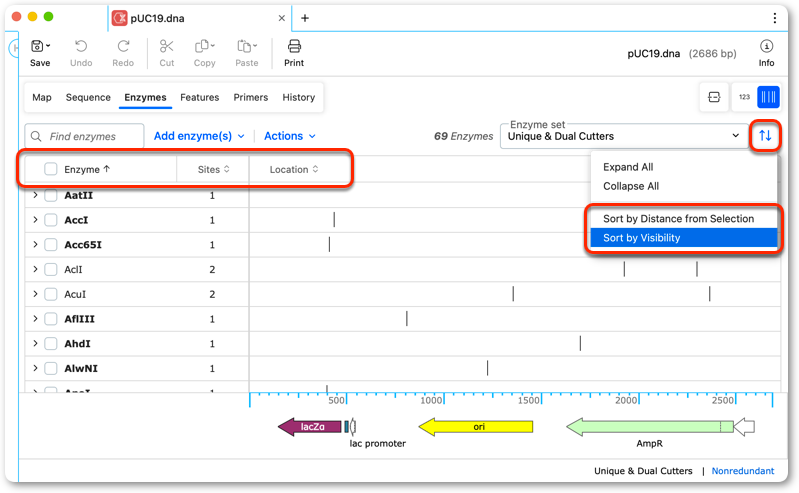Click the Cut scissors icon
The image size is (799, 493).
(x=167, y=46)
